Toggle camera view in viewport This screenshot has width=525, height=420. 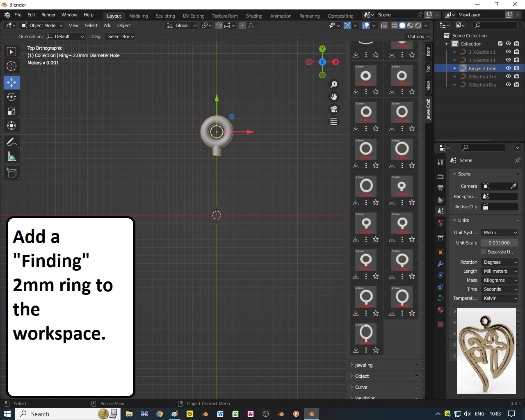[x=334, y=109]
